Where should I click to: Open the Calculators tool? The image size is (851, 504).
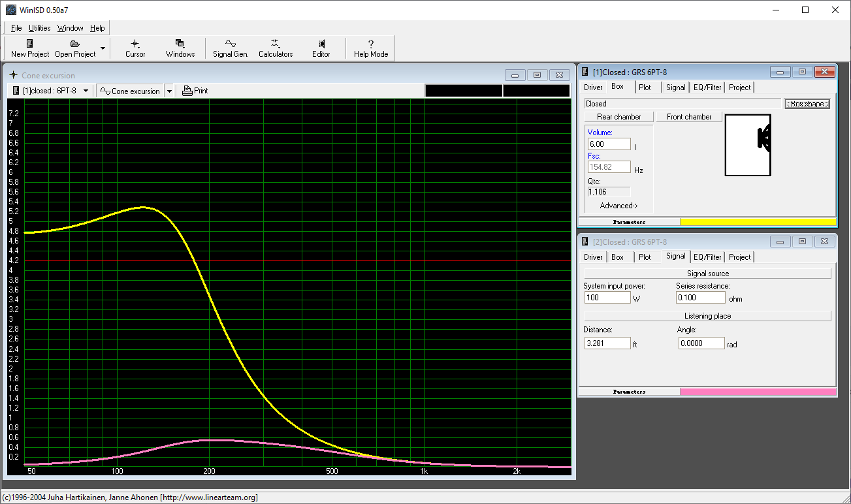tap(276, 48)
